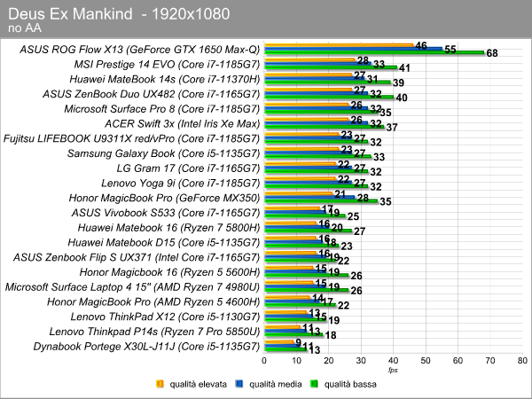Screen dimensions: 532x399
Task: Click the value 39 on Huawei MateBook 14s
Action: [x=398, y=83]
